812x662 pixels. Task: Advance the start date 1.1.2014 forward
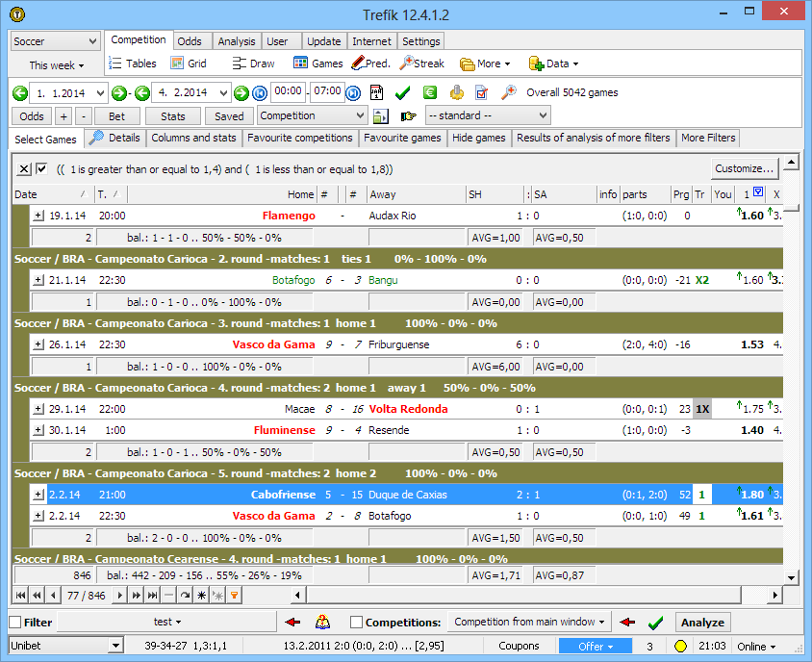119,93
